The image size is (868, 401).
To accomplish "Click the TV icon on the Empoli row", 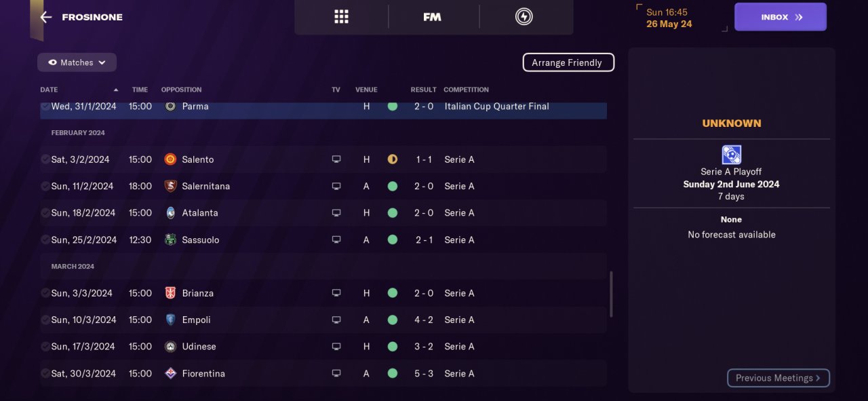I will click(336, 320).
